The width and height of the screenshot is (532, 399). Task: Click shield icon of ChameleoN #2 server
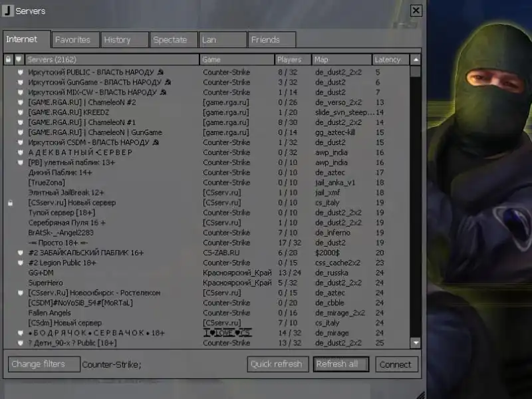(21, 102)
